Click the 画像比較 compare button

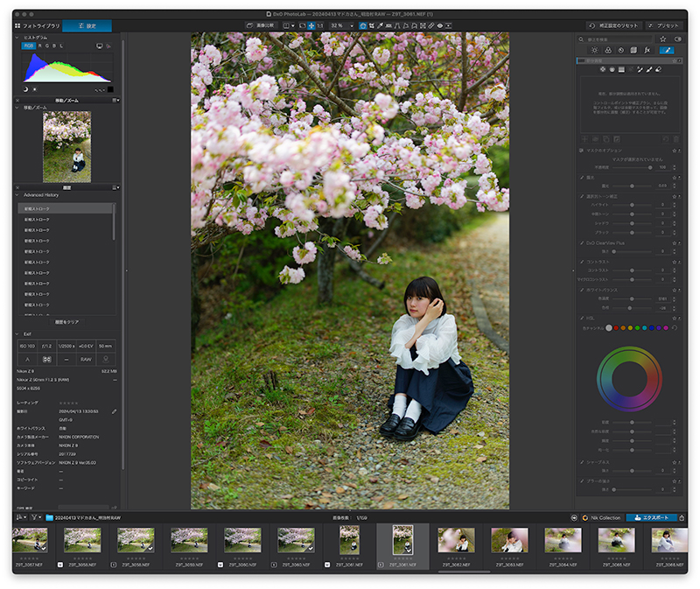click(261, 26)
